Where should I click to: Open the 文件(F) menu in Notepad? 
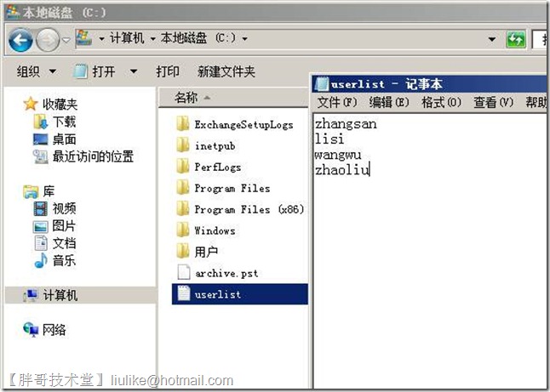coord(337,102)
